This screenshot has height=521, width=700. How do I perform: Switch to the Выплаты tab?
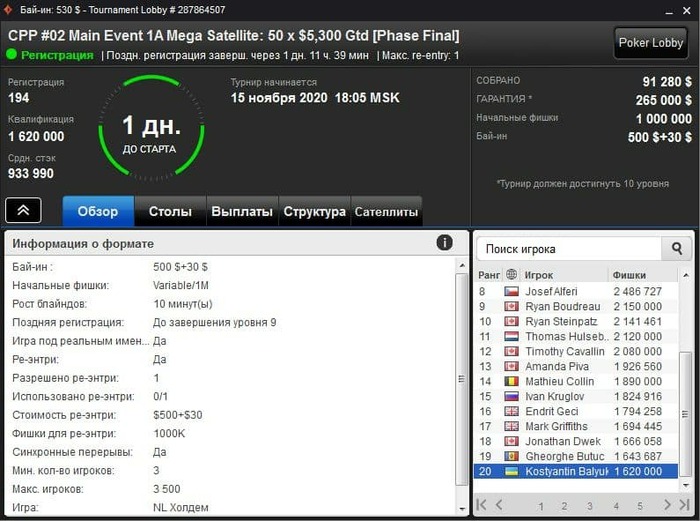[x=242, y=211]
